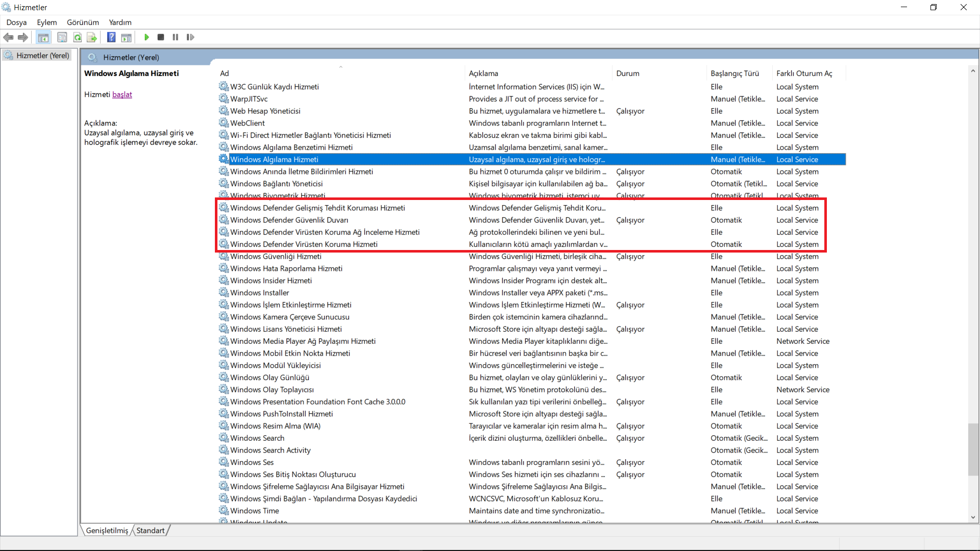Select Windows Resim Alma (WIA) row
This screenshot has height=551, width=980.
pos(531,426)
